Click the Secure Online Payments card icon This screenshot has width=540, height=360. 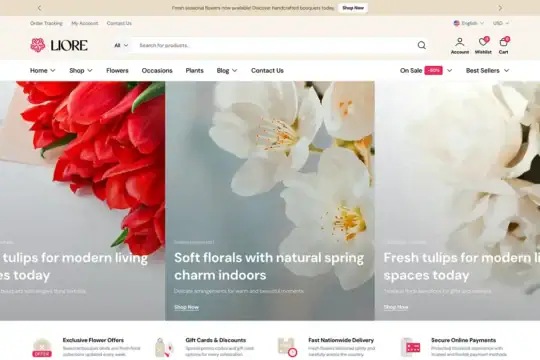[x=411, y=347]
